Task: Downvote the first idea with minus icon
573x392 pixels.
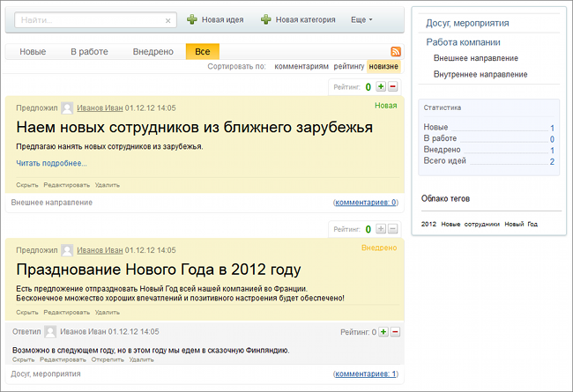Action: click(393, 86)
